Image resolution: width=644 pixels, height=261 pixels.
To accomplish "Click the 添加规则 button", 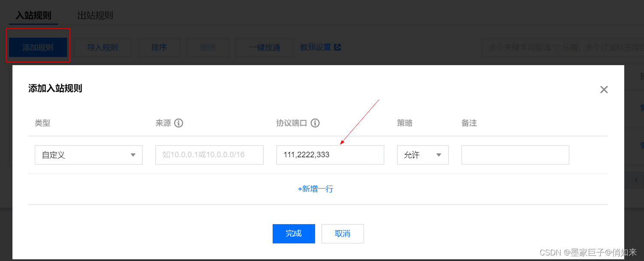I will pos(38,47).
